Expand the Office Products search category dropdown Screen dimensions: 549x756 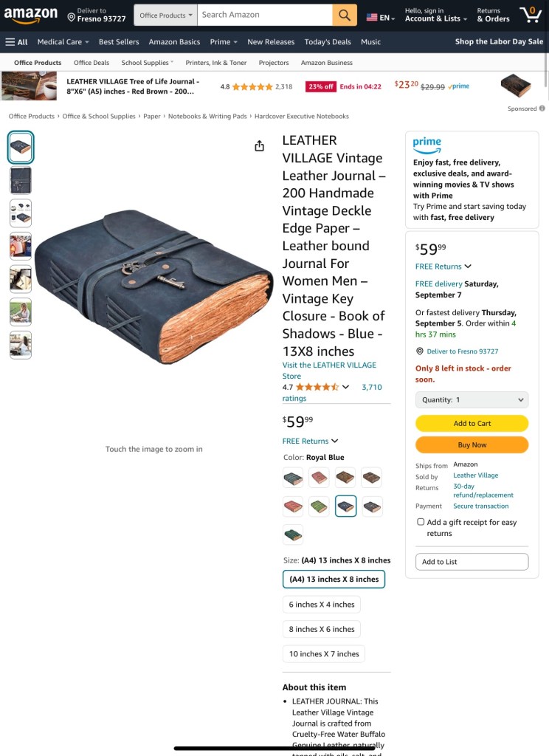pyautogui.click(x=166, y=15)
